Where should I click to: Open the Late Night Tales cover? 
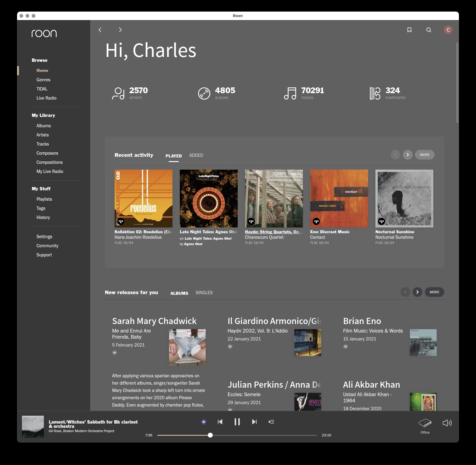[209, 199]
